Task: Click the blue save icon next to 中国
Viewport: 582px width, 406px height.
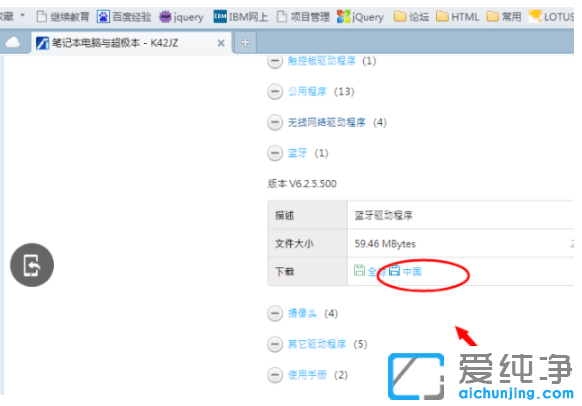Action: coord(394,270)
